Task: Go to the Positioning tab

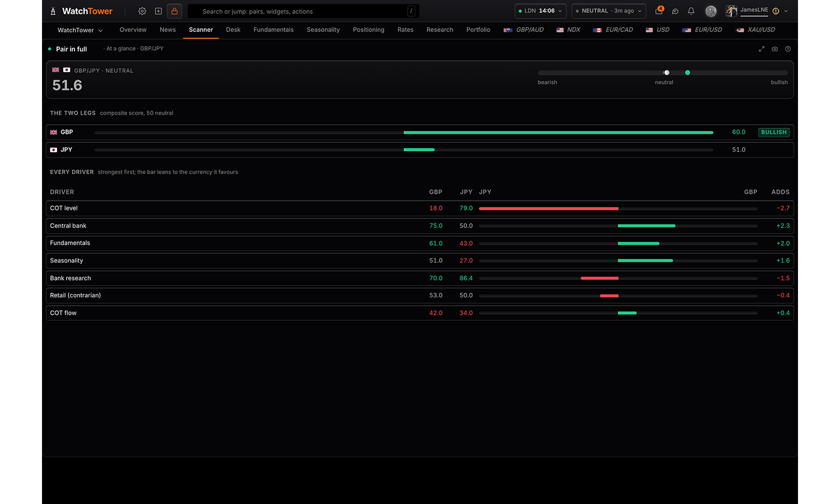Action: point(368,30)
